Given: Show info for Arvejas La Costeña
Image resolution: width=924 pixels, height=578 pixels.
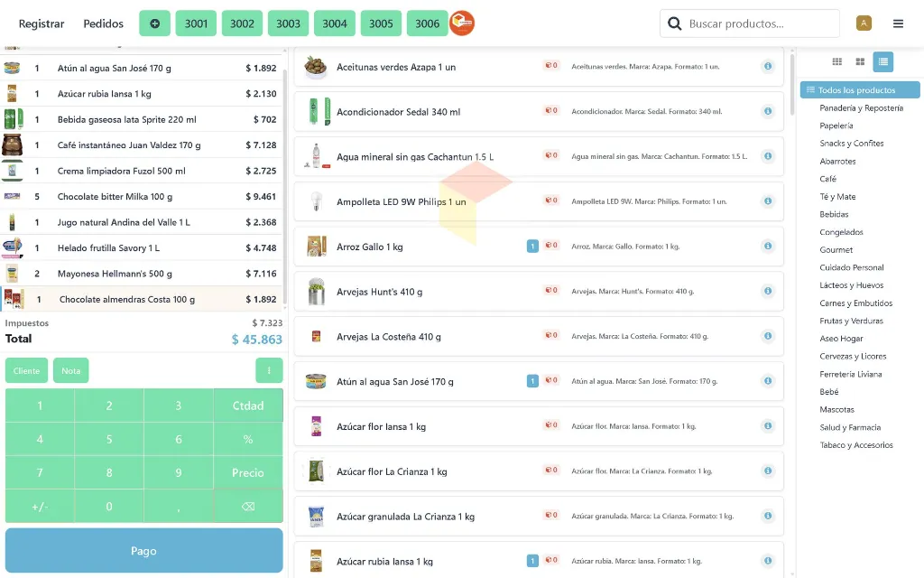Looking at the screenshot, I should click(x=768, y=336).
